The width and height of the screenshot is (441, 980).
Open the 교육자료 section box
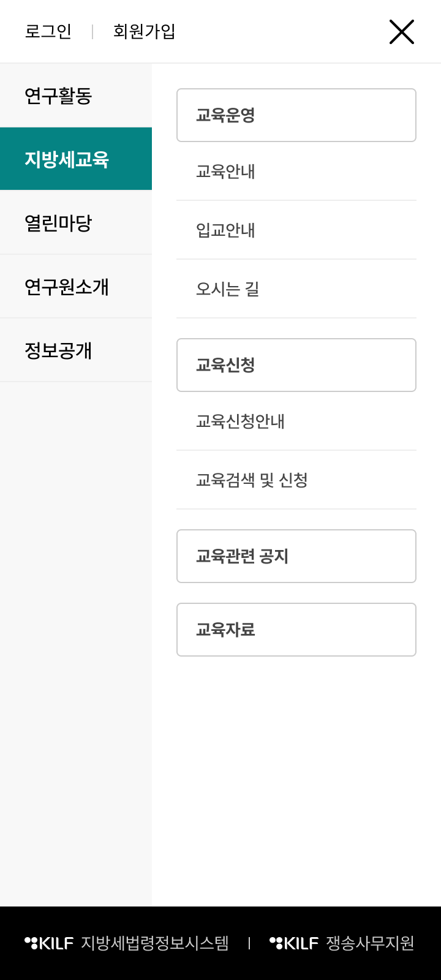[296, 630]
